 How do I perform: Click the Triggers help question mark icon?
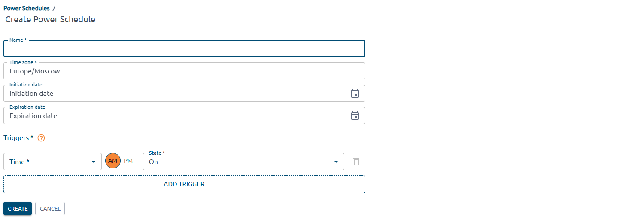point(41,138)
